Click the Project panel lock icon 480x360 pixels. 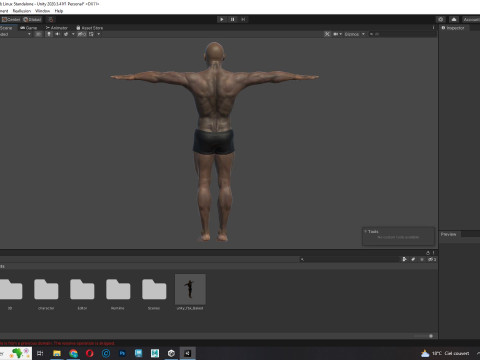click(428, 253)
